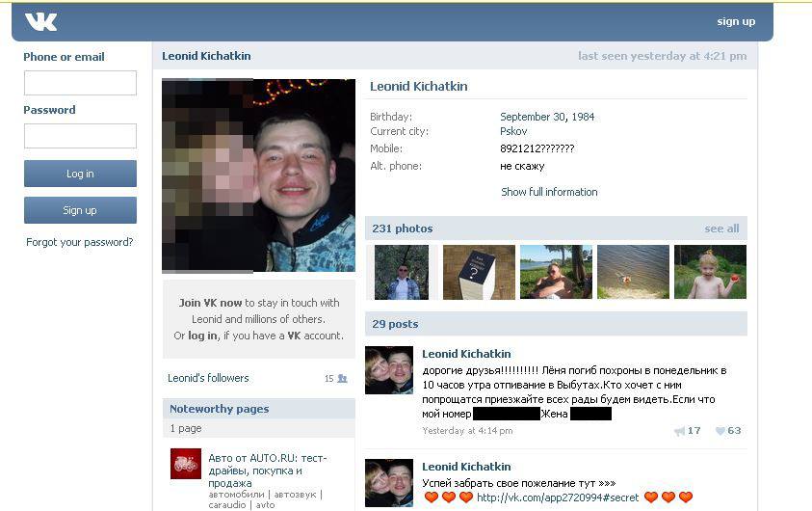The image size is (812, 511).
Task: Click the blue Sign up button
Action: pos(80,210)
